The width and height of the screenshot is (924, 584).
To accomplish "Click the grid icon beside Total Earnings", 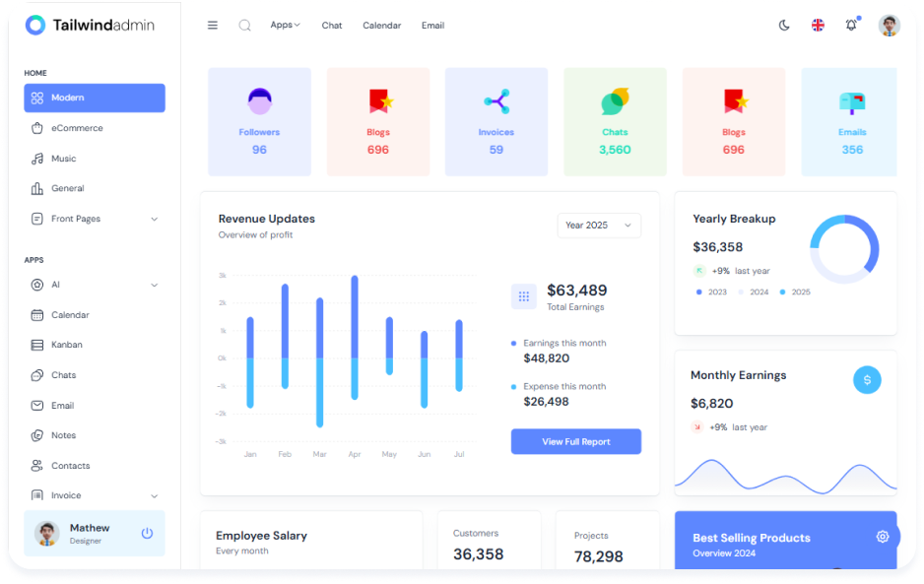I will pyautogui.click(x=523, y=295).
